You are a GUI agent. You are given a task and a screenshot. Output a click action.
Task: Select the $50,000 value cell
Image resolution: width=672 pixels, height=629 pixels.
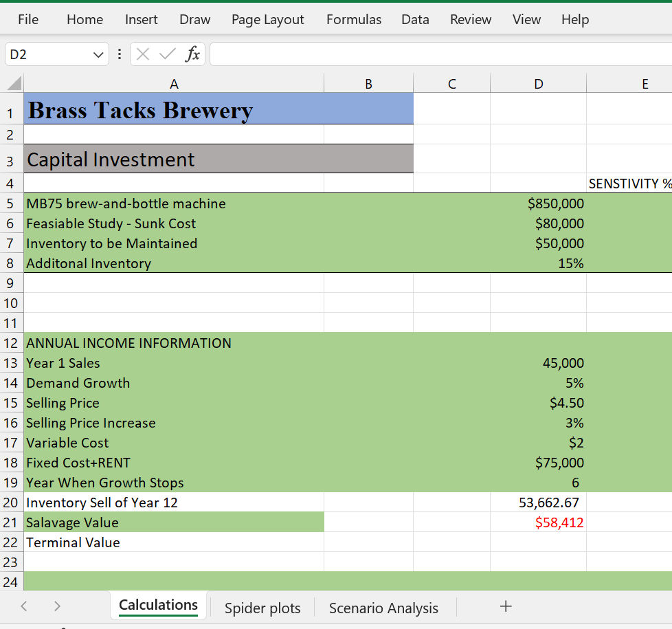[538, 243]
